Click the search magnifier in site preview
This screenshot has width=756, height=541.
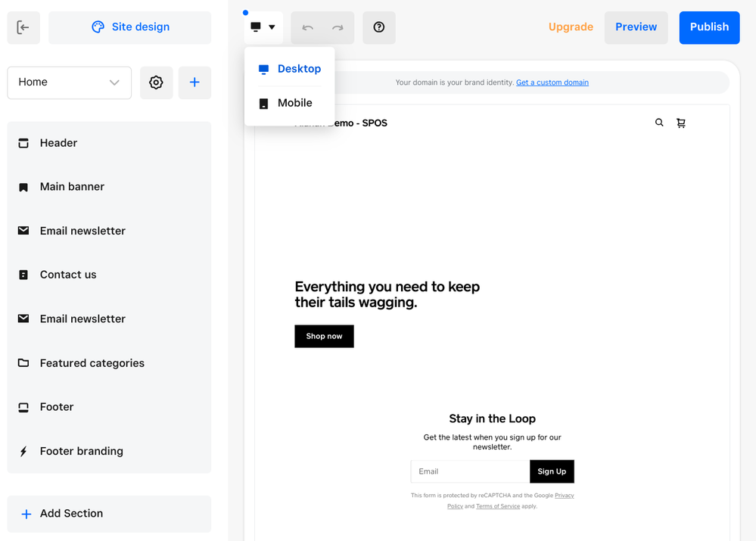pos(659,123)
